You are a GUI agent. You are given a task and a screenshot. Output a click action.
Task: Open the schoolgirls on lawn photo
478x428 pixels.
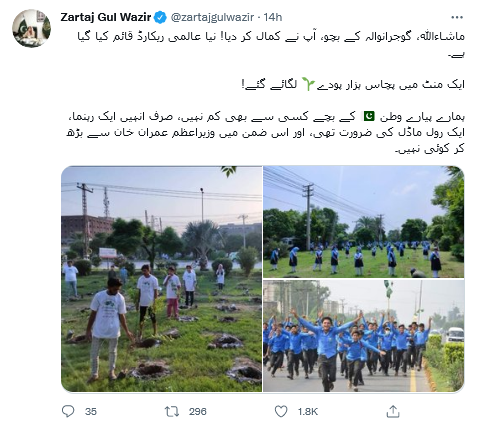(x=364, y=222)
